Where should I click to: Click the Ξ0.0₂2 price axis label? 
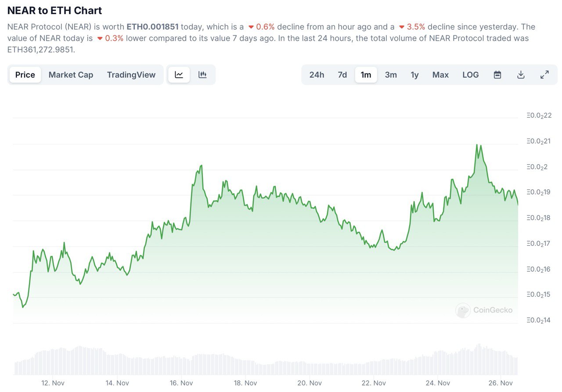pos(537,167)
